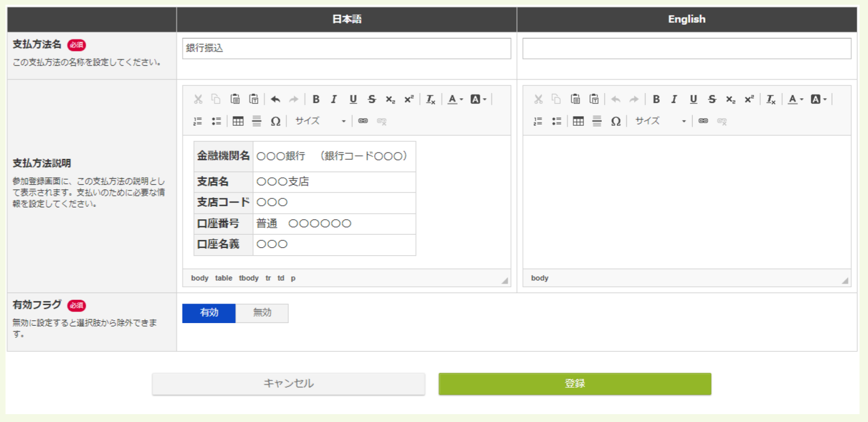Apply strikethrough in the Japanese editor
Viewport: 868px width, 422px height.
pos(372,99)
